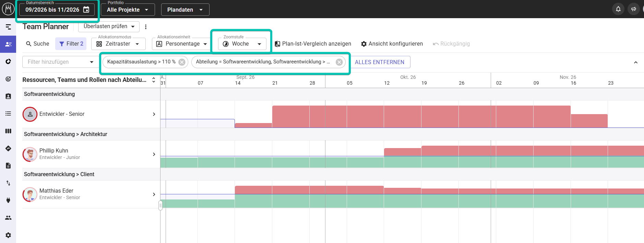
Task: Open the Zoomstufe Woche dropdown
Action: point(242,44)
